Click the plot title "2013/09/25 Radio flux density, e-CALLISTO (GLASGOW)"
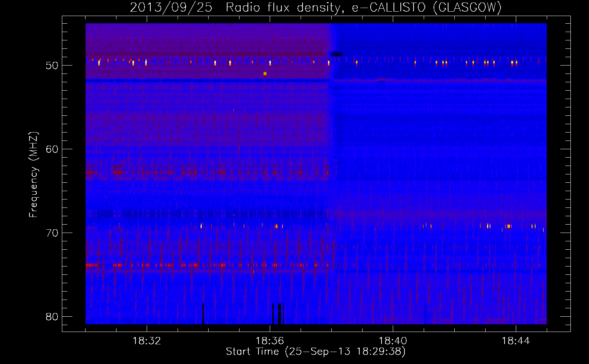This screenshot has height=364, width=589. coord(316,7)
